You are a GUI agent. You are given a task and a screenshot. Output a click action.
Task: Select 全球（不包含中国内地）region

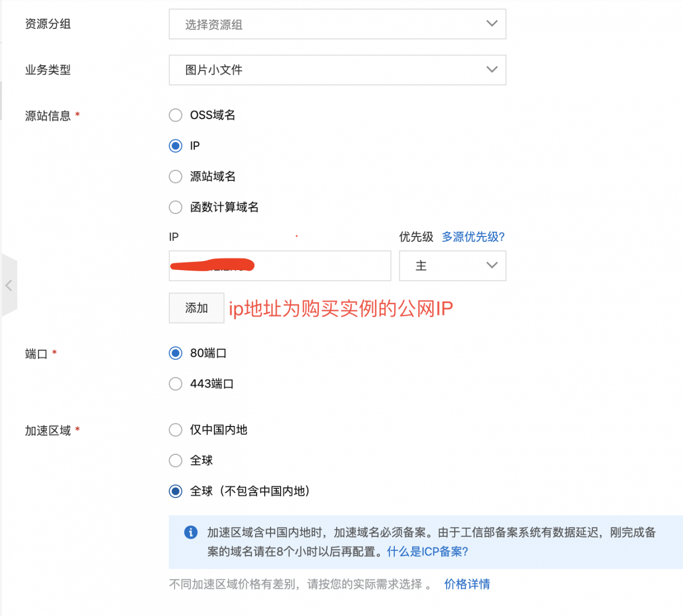tap(176, 491)
